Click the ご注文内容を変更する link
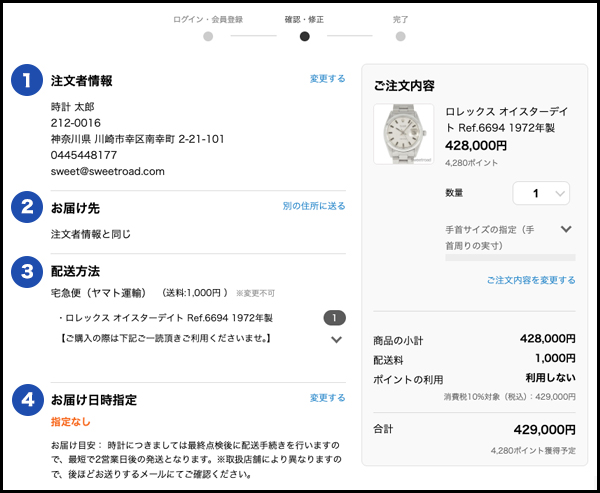This screenshot has height=493, width=600. (531, 280)
